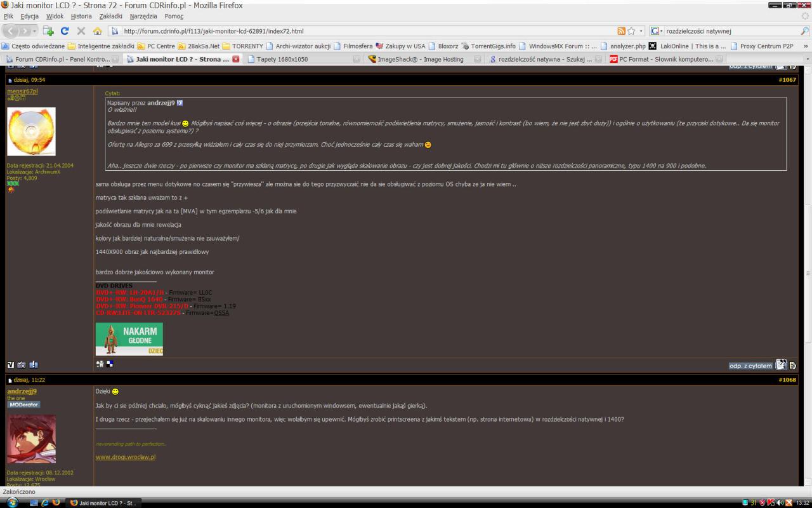Open the 'Często odwiedzane' bookmark folder

coord(34,46)
